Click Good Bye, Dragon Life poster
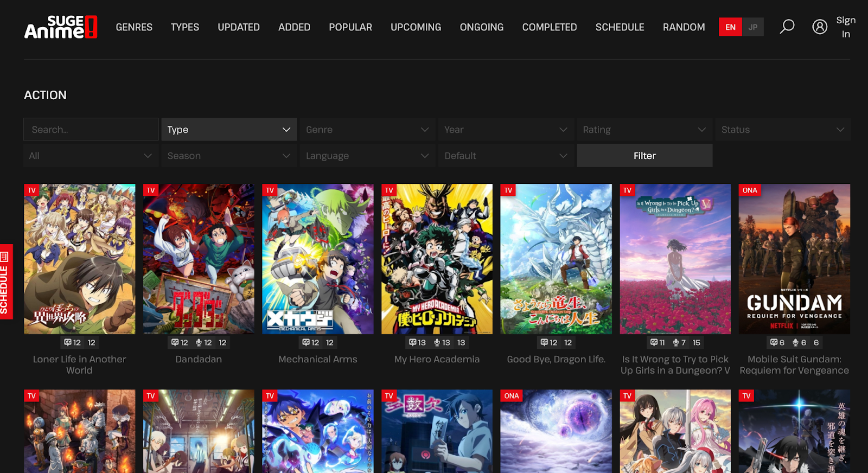Image resolution: width=868 pixels, height=473 pixels. point(556,259)
